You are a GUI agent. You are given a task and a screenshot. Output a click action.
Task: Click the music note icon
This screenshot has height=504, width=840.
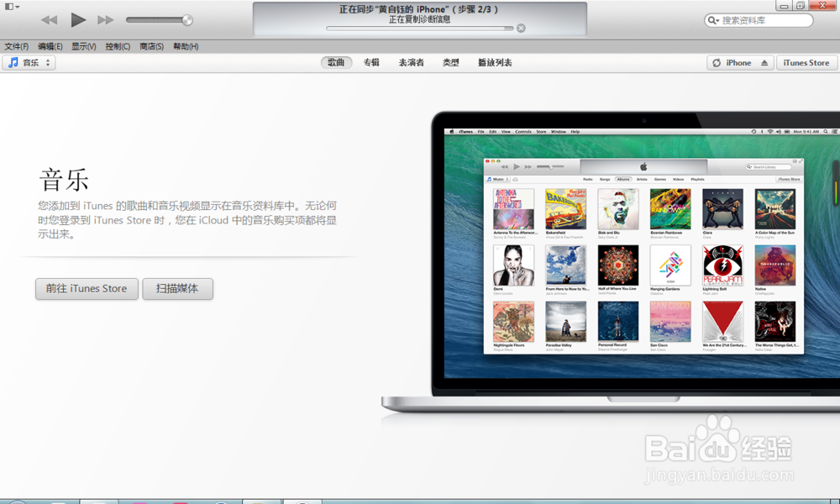[x=13, y=63]
